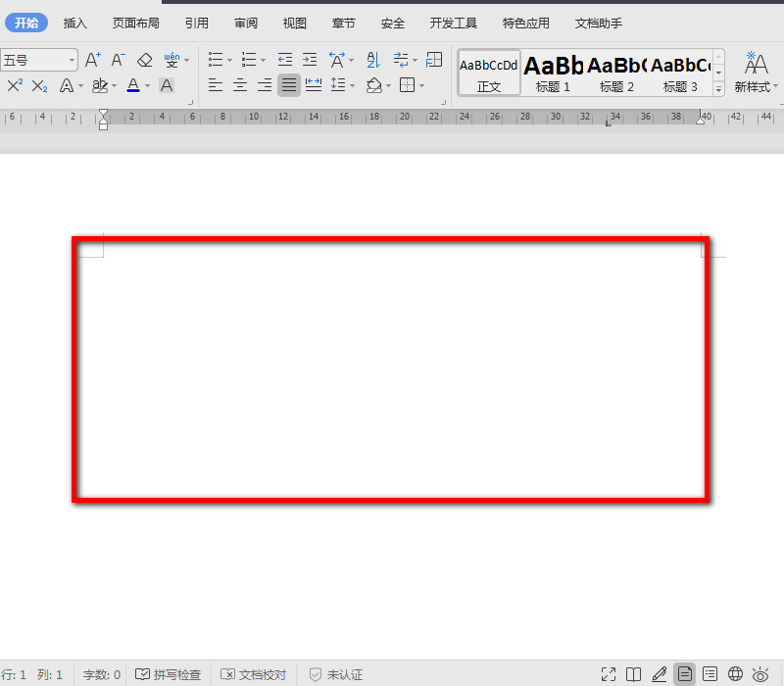This screenshot has height=686, width=784.
Task: Increase paragraph indent
Action: click(x=310, y=60)
